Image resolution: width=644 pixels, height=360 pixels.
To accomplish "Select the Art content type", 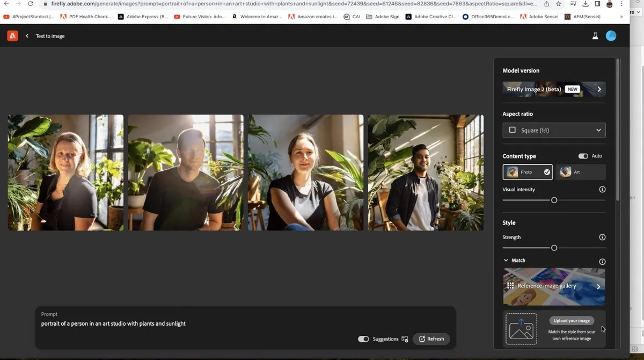I will [x=581, y=172].
